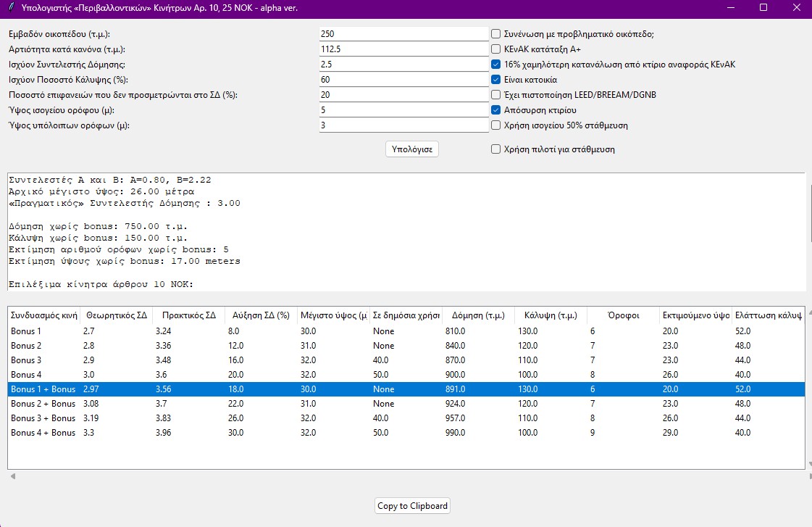812x527 pixels.
Task: Click the 'Δόμηση χωρίς bonus: 750.00 τ.μ.' line
Action: coord(99,226)
